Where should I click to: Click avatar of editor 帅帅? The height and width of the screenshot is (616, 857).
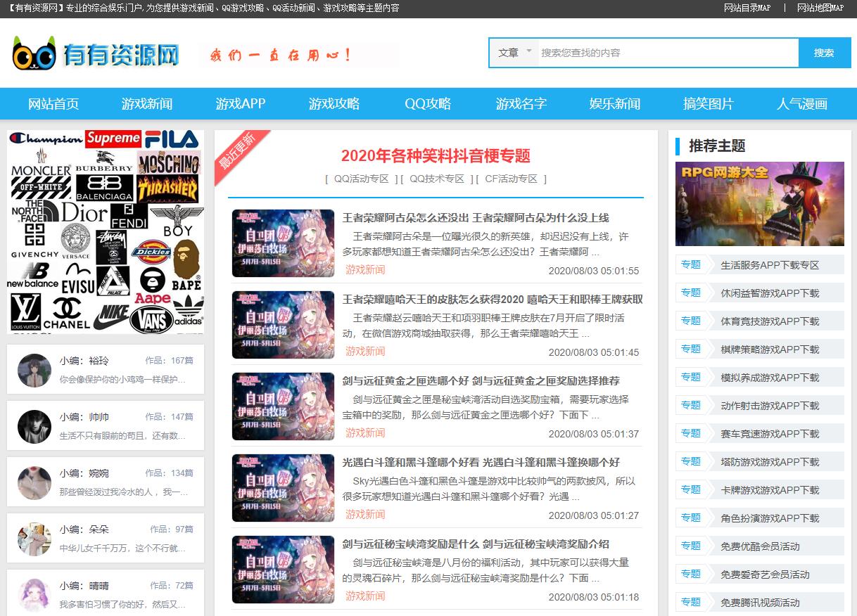pyautogui.click(x=34, y=427)
